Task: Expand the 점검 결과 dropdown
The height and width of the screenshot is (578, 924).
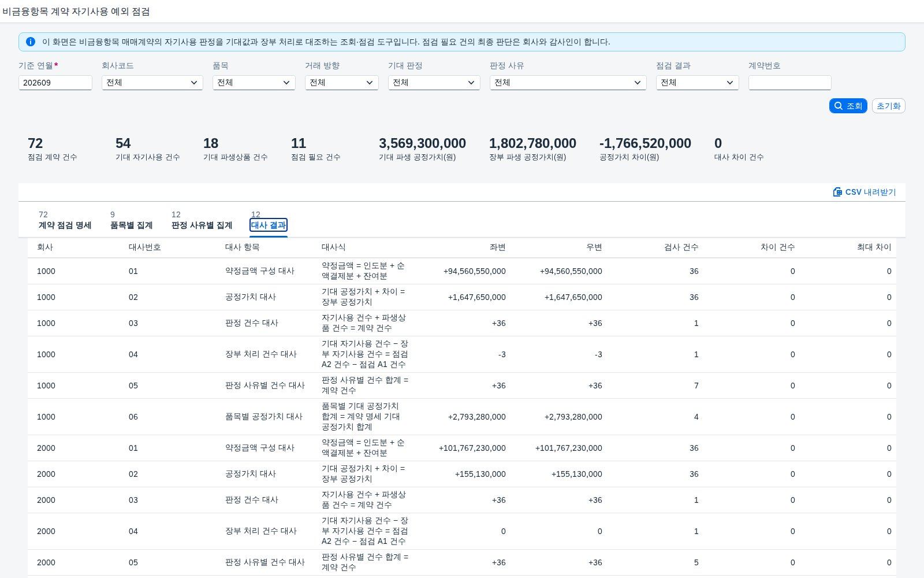Action: point(698,83)
